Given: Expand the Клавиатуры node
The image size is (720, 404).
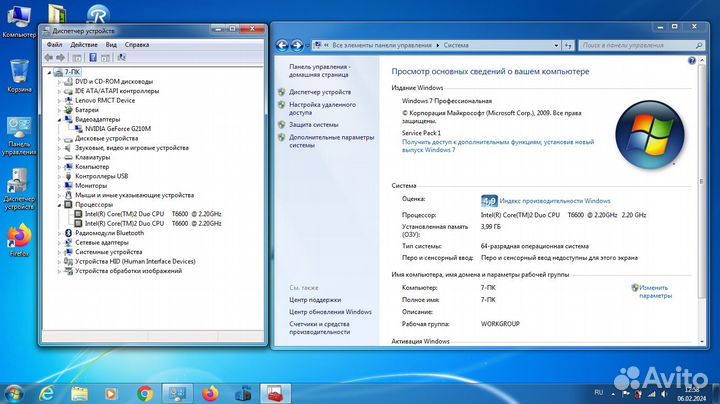Looking at the screenshot, I should click(59, 157).
